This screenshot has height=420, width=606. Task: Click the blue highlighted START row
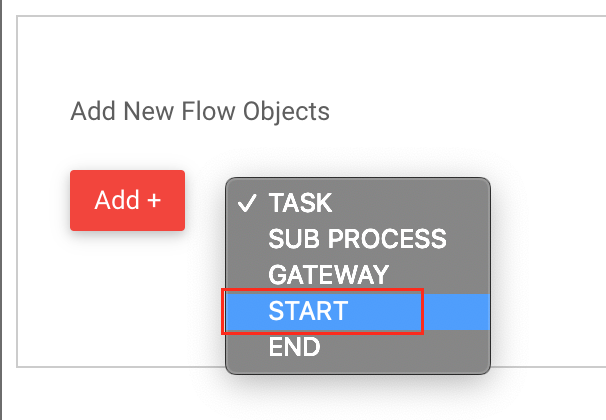[x=357, y=311]
